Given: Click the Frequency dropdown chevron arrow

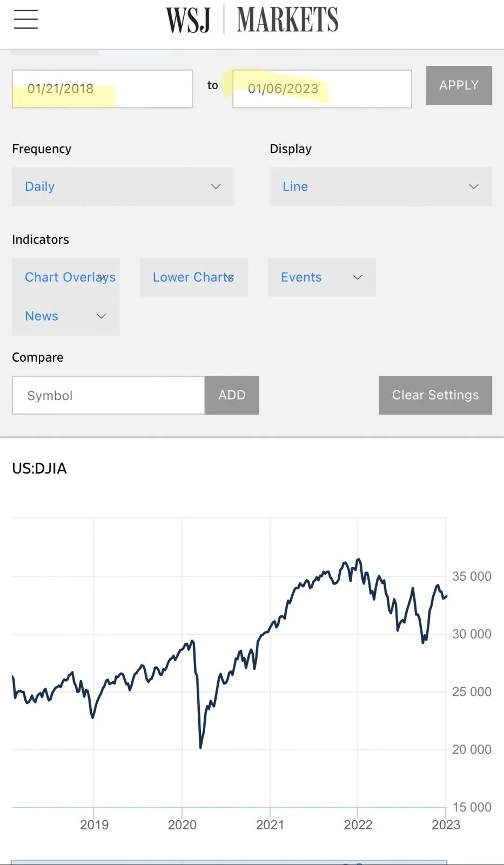Looking at the screenshot, I should 216,187.
